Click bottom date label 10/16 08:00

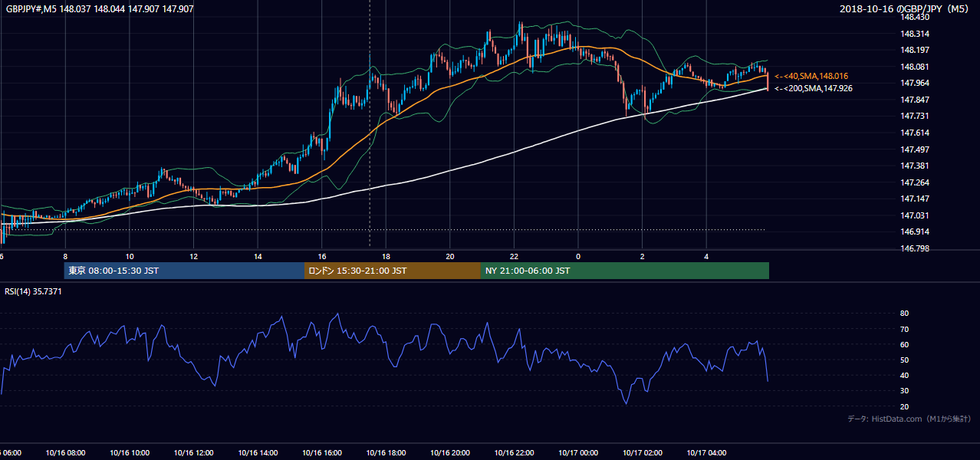(x=65, y=453)
